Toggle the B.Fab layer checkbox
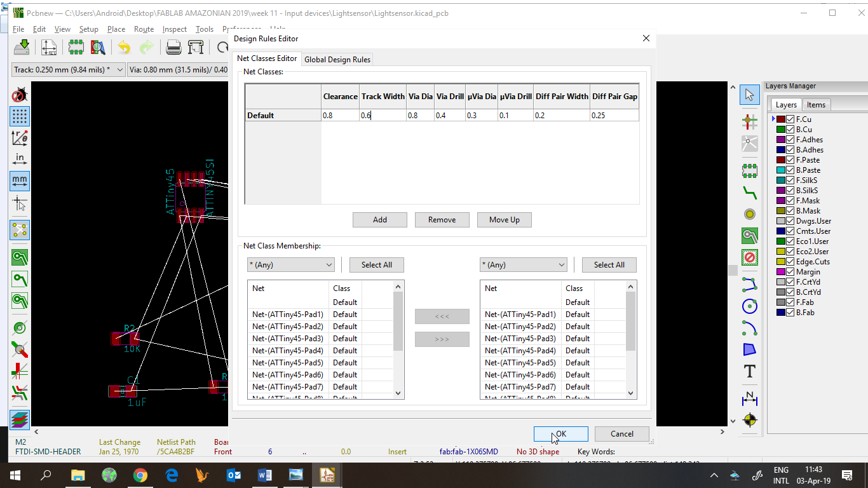Screen dimensions: 868x488 pos(790,313)
